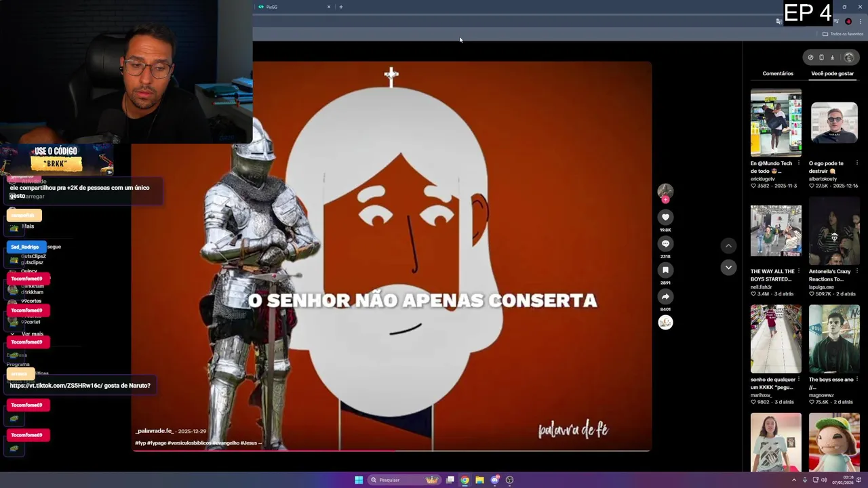Open options for O ego pode te destruir video
The height and width of the screenshot is (488, 868).
pos(856,163)
